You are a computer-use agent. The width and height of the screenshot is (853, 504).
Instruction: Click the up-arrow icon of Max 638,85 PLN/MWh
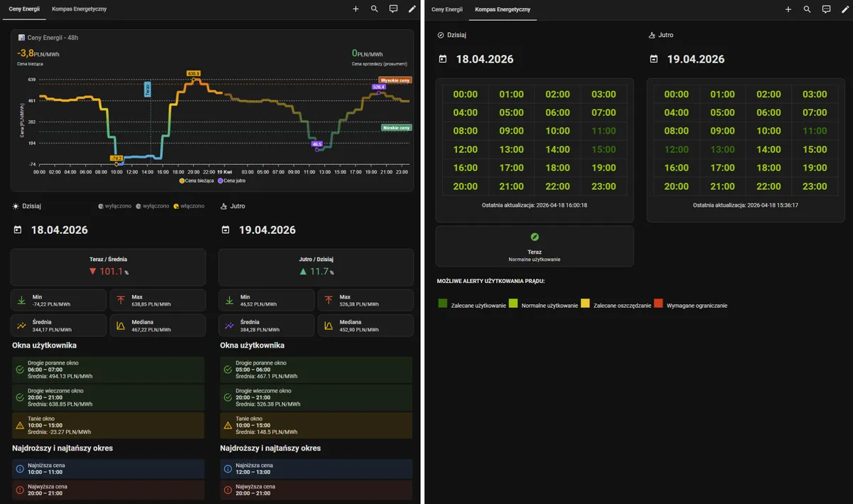(121, 300)
